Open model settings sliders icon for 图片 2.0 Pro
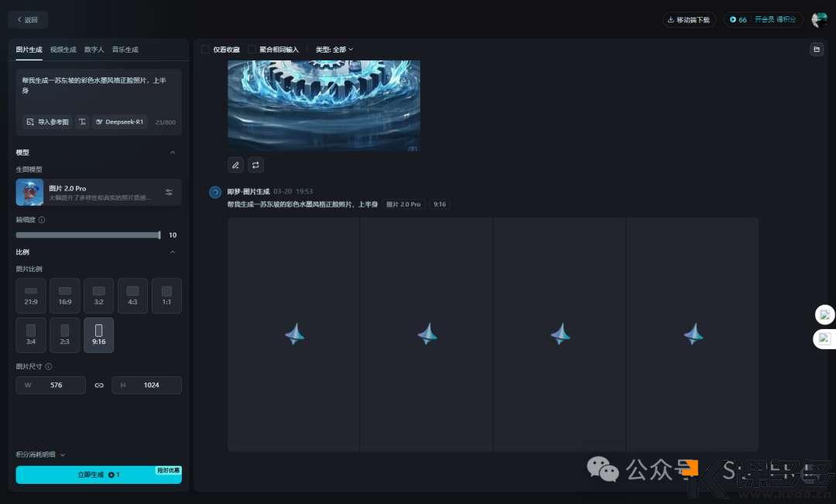The height and width of the screenshot is (504, 836). click(x=169, y=192)
